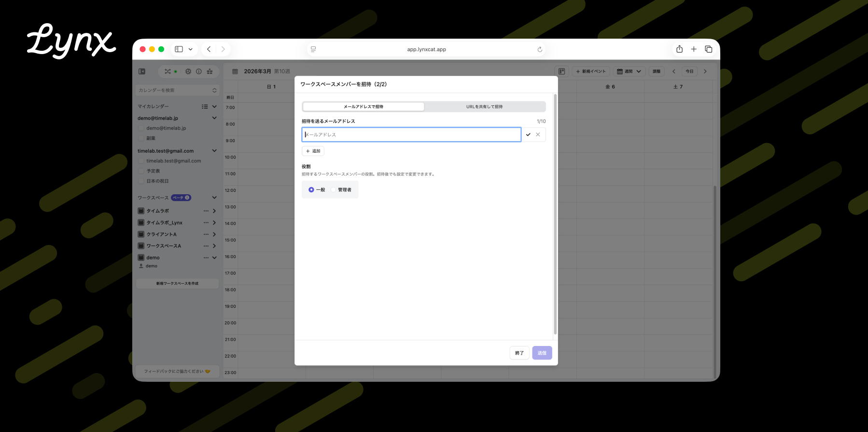Collapse the マイカレンダー section

tap(214, 107)
